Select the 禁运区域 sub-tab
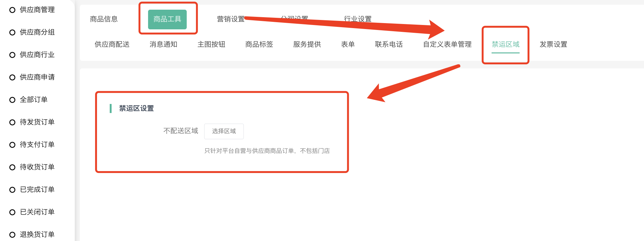Image resolution: width=644 pixels, height=241 pixels. click(x=506, y=44)
